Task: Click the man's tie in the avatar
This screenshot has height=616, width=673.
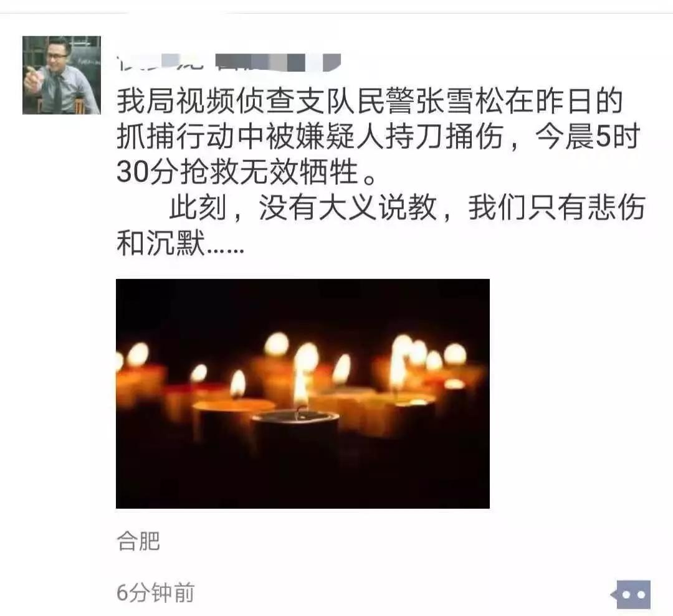Action: [x=57, y=92]
